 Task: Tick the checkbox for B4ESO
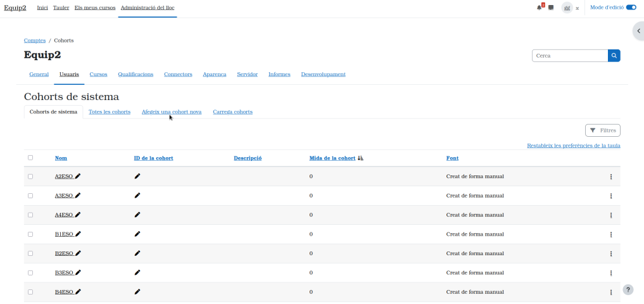coord(30,292)
